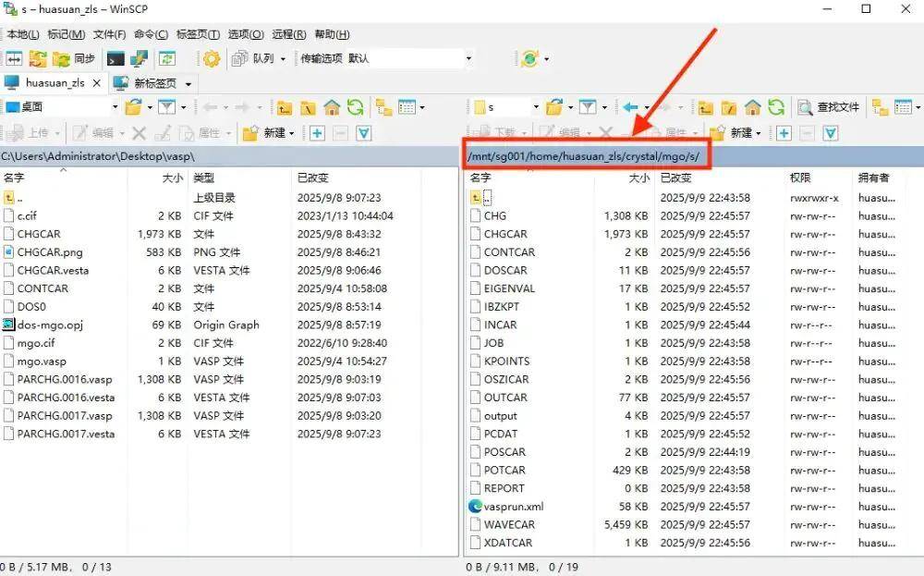This screenshot has height=576, width=924.
Task: Go to local home directory
Action: 331,107
